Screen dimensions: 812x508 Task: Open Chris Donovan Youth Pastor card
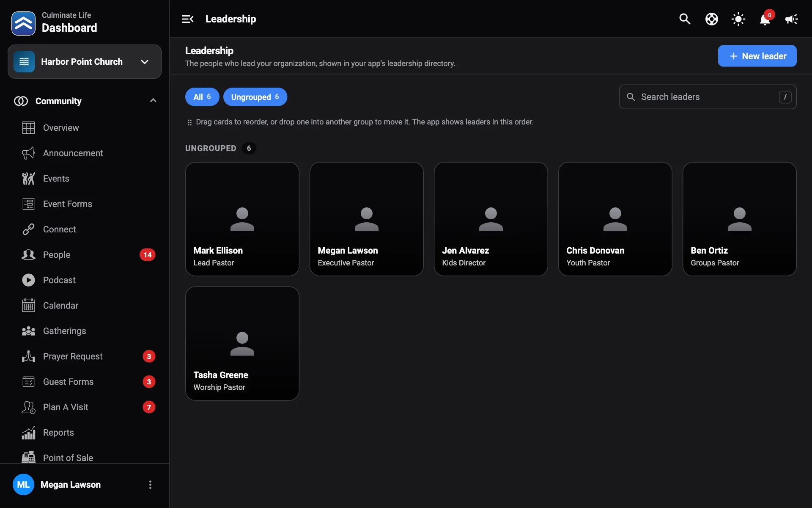[615, 219]
